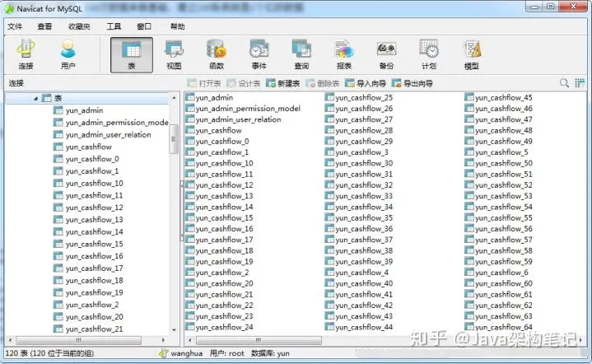
Task: Click the view mode icon beside search
Action: tap(580, 83)
